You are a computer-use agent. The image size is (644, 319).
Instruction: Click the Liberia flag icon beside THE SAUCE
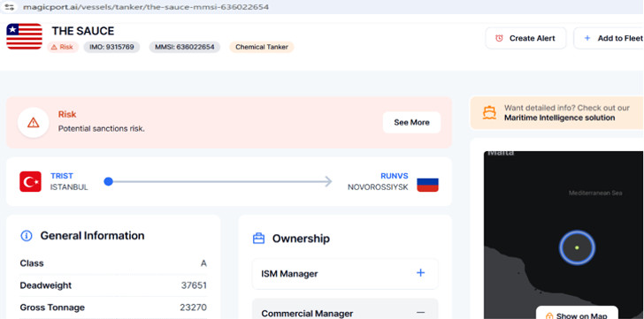click(24, 36)
